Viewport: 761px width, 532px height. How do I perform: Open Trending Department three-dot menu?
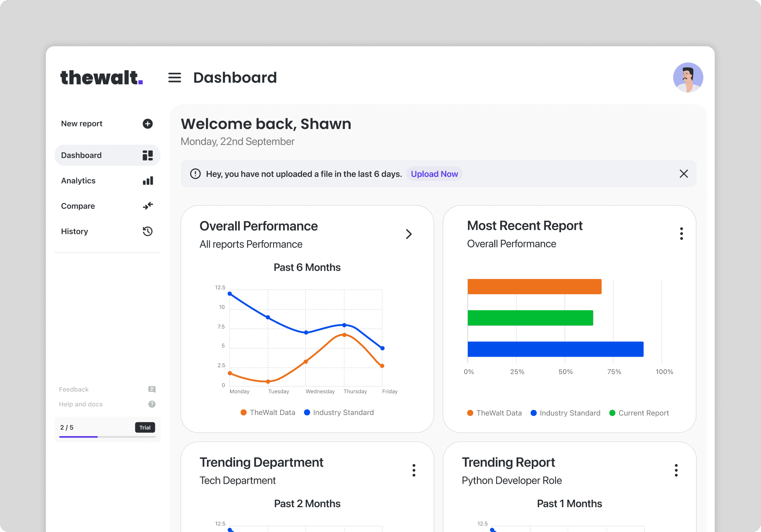pyautogui.click(x=414, y=470)
